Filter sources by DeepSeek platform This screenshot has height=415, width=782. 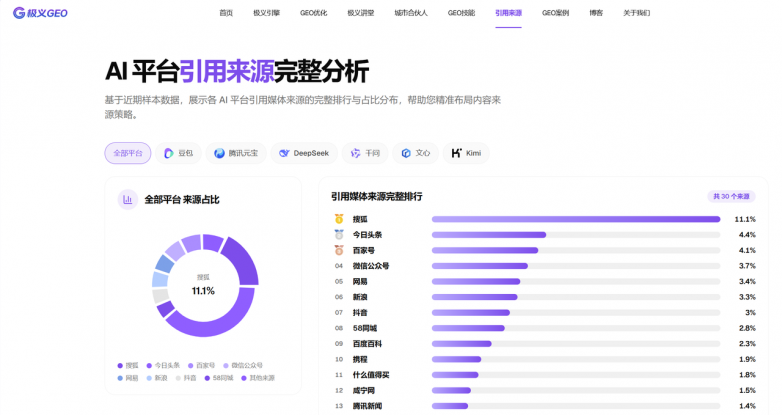(x=304, y=153)
